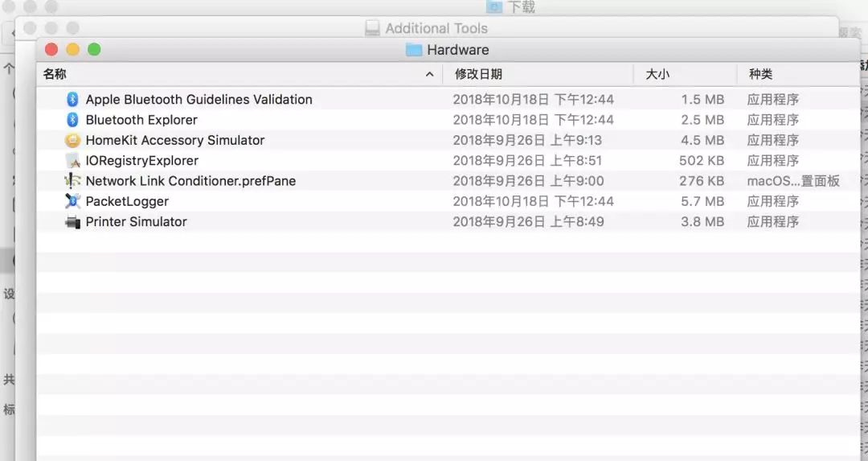
Task: Click the date 2018年9月26日 上午9:00
Action: 528,181
